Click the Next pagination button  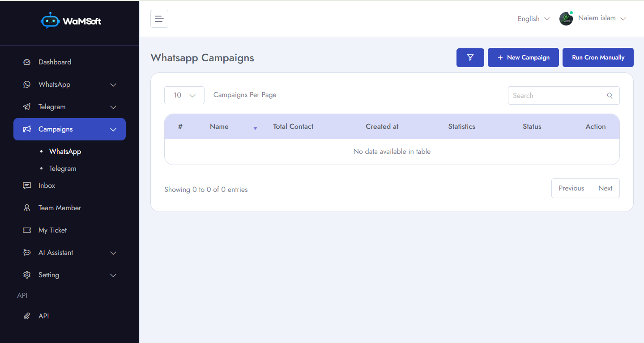pos(605,188)
